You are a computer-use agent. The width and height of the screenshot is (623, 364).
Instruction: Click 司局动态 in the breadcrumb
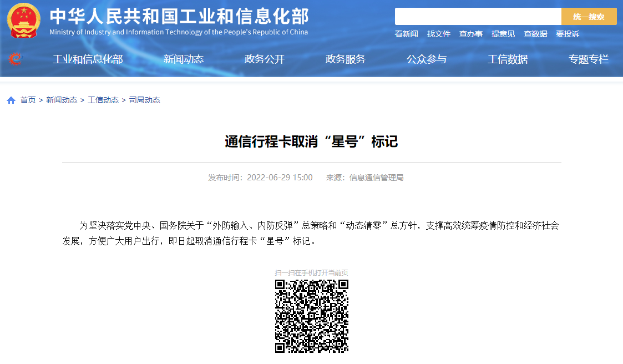(x=144, y=100)
